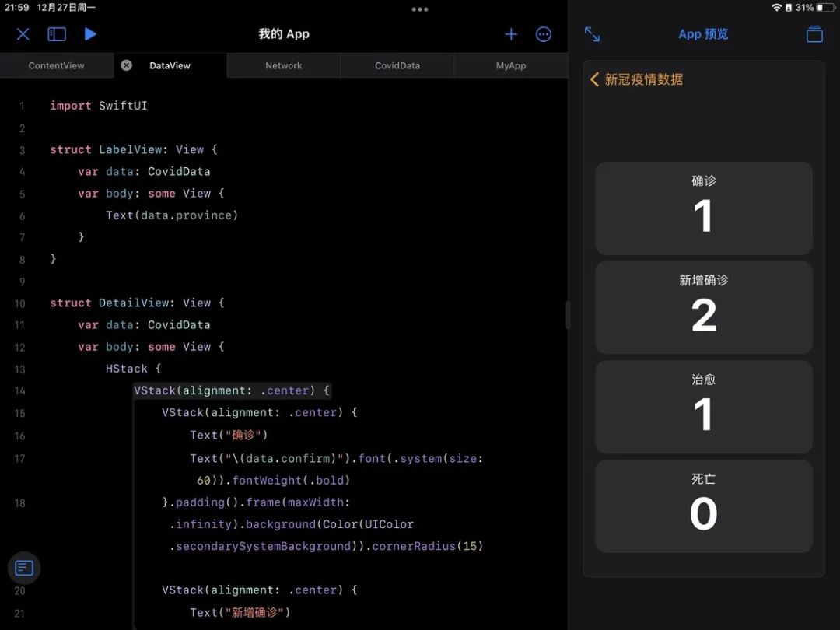Open the more options ellipsis circle icon

tap(543, 34)
